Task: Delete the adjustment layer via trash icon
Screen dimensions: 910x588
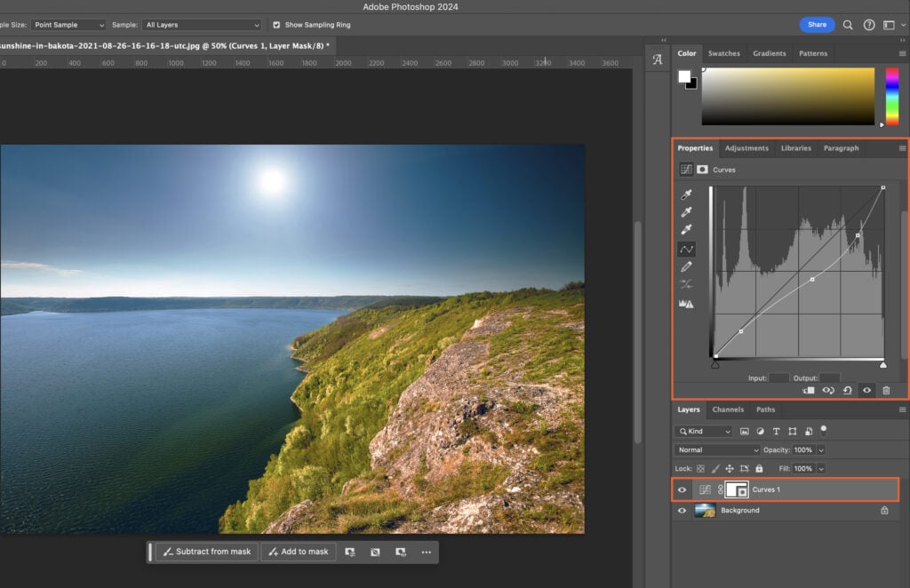Action: [x=886, y=391]
